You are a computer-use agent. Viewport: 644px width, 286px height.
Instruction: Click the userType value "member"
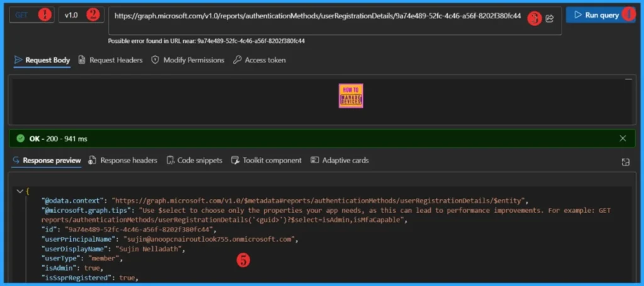pos(104,258)
